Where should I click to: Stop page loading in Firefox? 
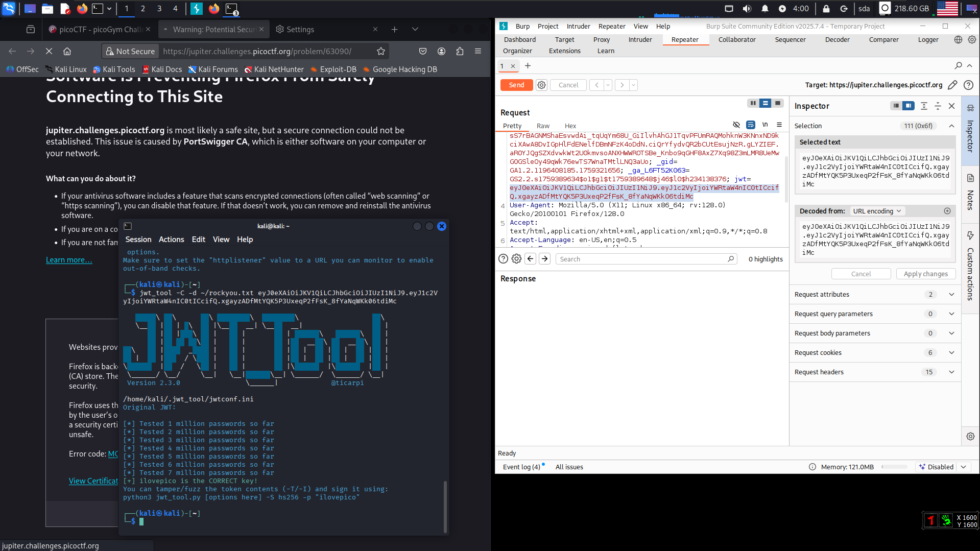[x=49, y=51]
